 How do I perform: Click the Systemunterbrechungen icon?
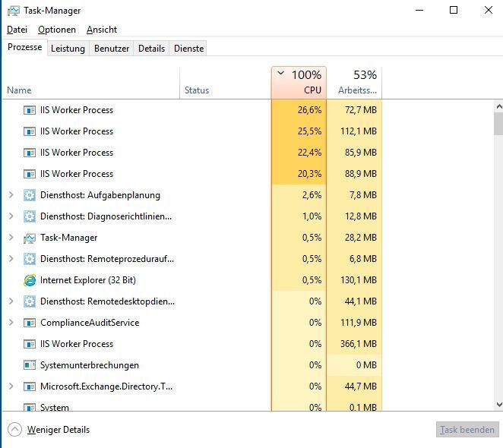point(30,365)
